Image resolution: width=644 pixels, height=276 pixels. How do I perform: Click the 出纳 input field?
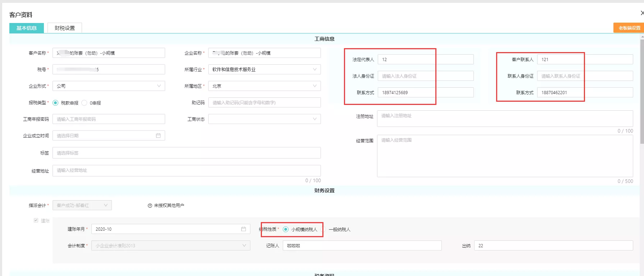(554, 245)
